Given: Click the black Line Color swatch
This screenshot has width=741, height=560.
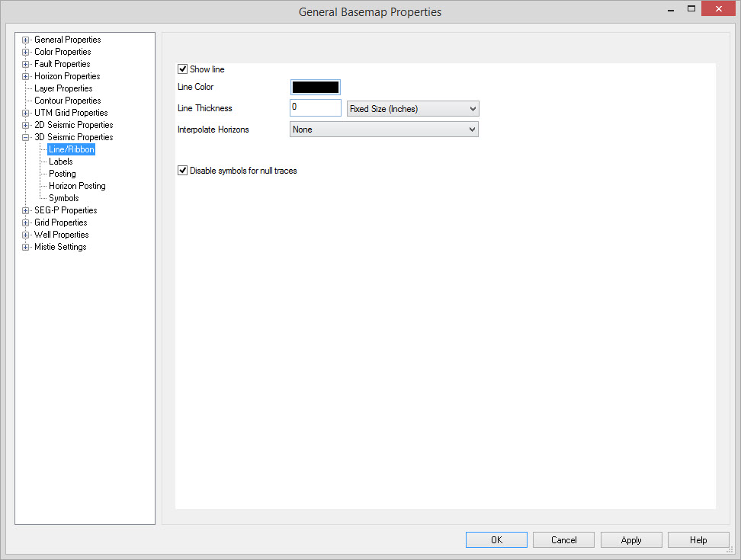Looking at the screenshot, I should 316,88.
